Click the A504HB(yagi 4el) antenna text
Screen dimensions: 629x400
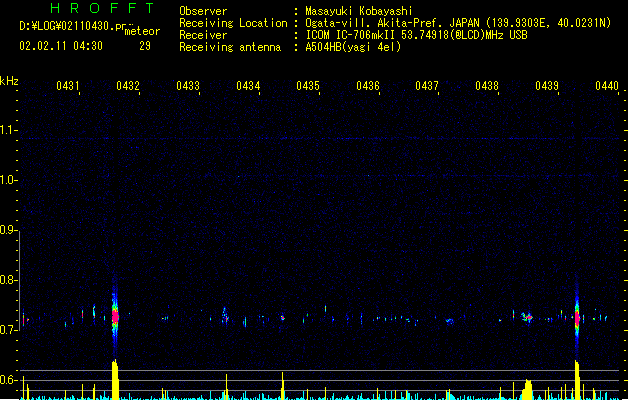tap(353, 47)
